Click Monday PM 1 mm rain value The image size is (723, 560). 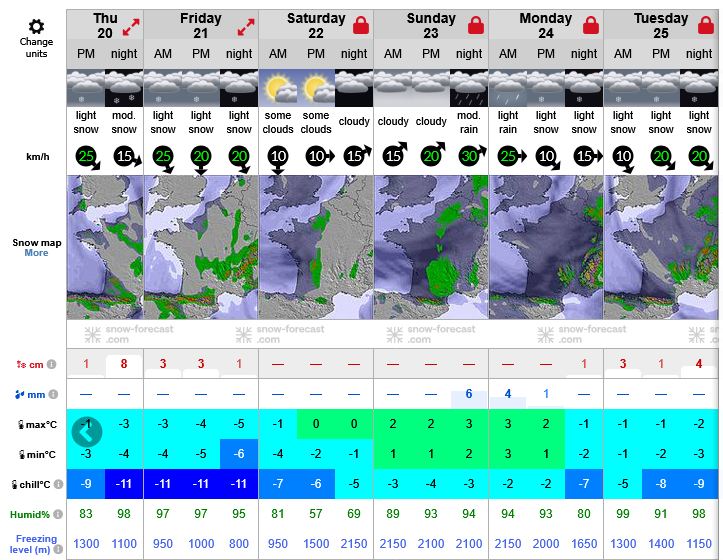click(546, 394)
